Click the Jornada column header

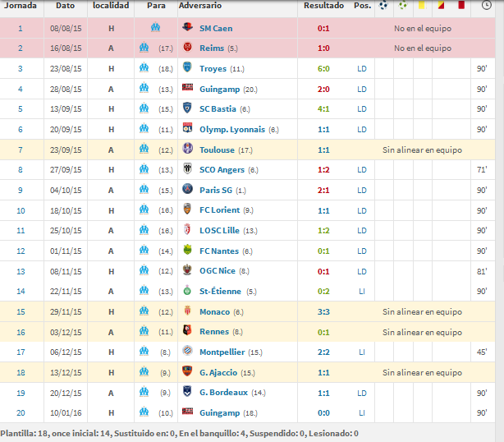tap(21, 5)
